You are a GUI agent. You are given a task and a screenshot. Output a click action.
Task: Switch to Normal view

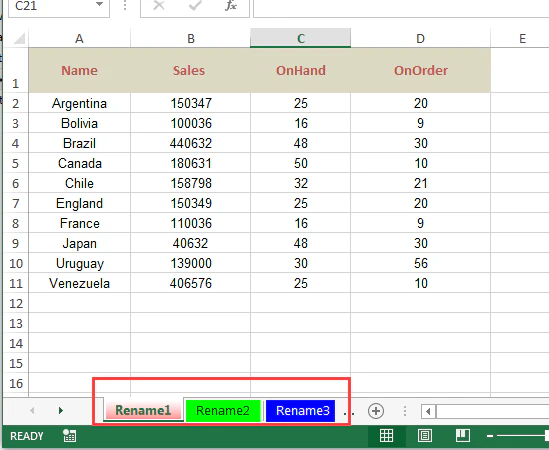pos(386,436)
